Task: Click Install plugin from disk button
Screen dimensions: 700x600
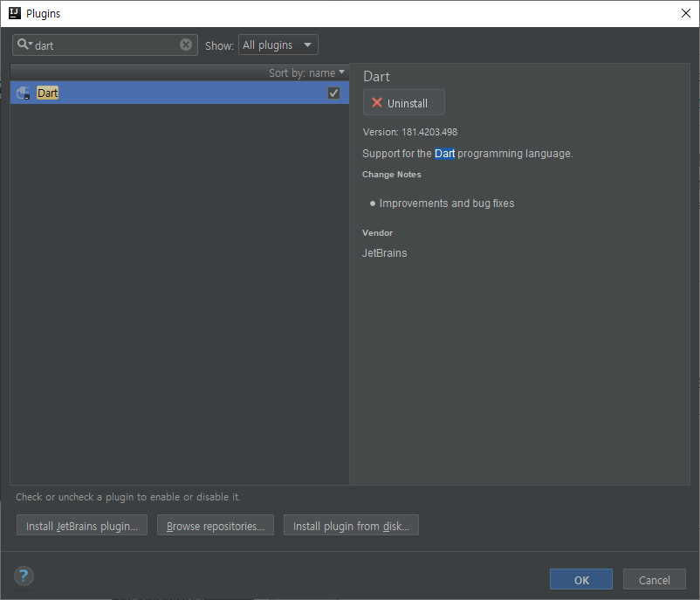Action: (351, 526)
